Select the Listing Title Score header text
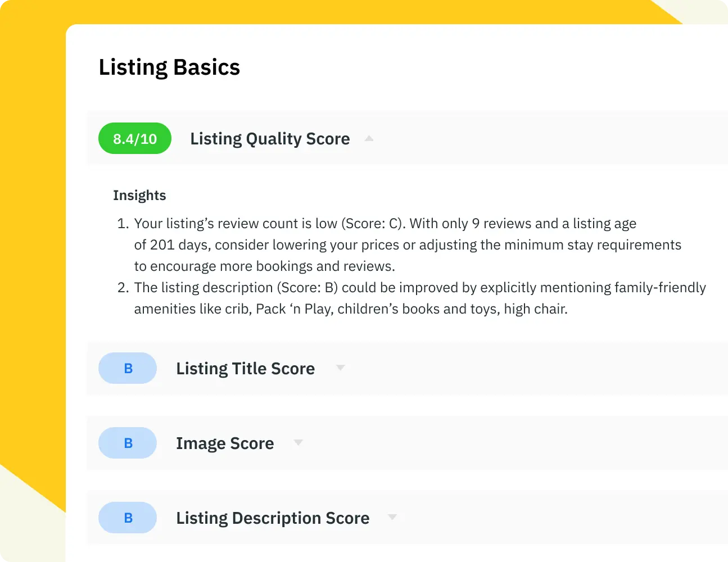The image size is (728, 562). click(x=245, y=368)
